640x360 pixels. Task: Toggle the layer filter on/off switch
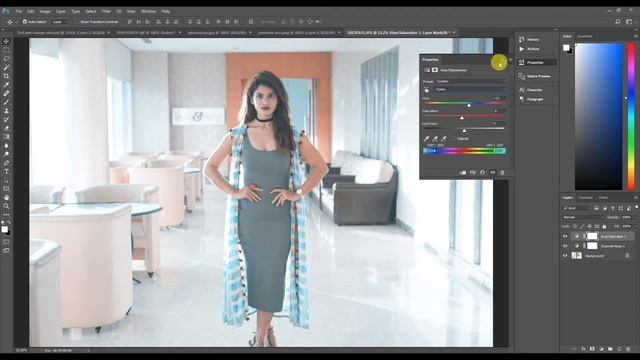point(636,208)
